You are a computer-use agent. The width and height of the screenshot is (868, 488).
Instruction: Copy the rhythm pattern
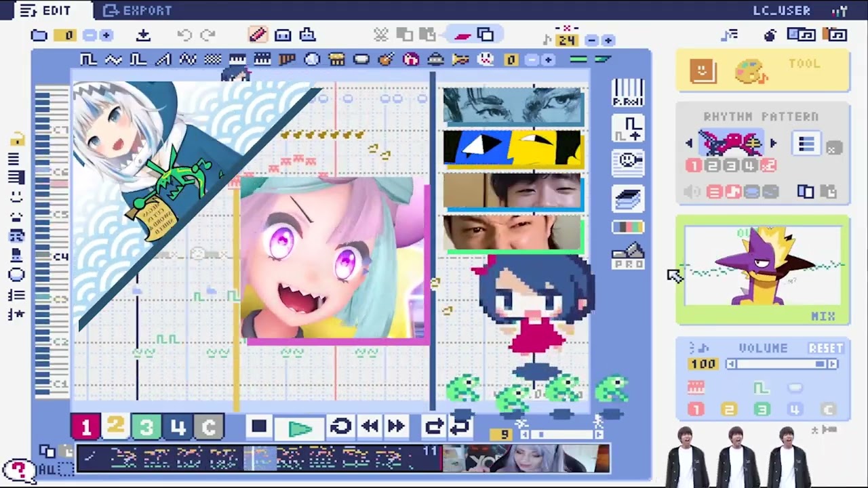point(806,192)
